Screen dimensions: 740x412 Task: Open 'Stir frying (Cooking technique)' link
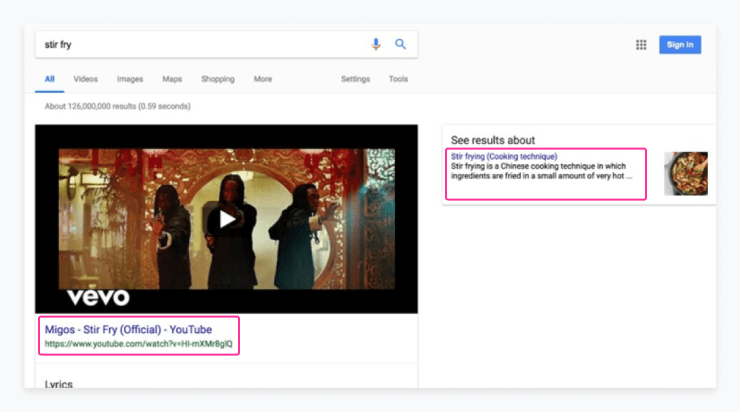pos(504,156)
